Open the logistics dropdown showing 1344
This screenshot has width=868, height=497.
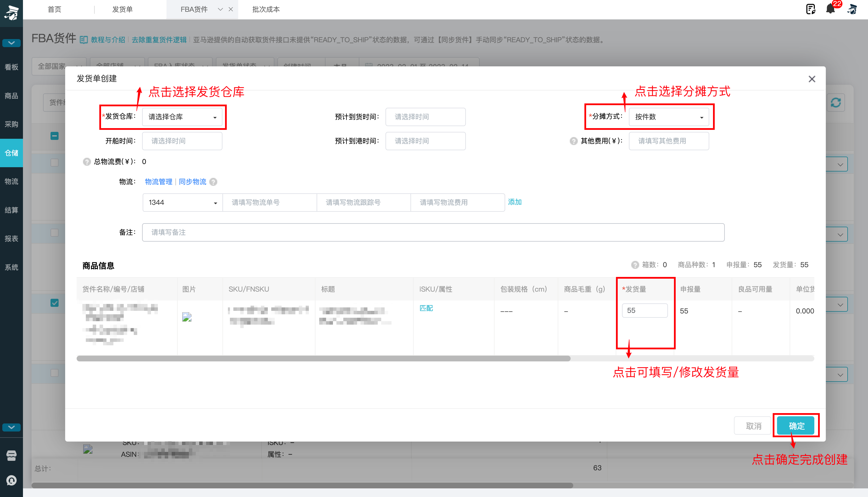coord(183,203)
